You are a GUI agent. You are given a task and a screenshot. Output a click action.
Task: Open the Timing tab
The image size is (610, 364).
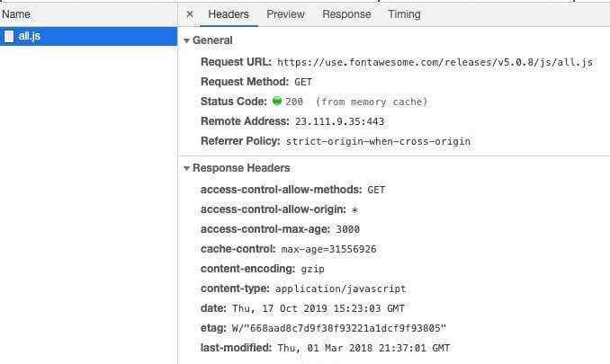(404, 14)
